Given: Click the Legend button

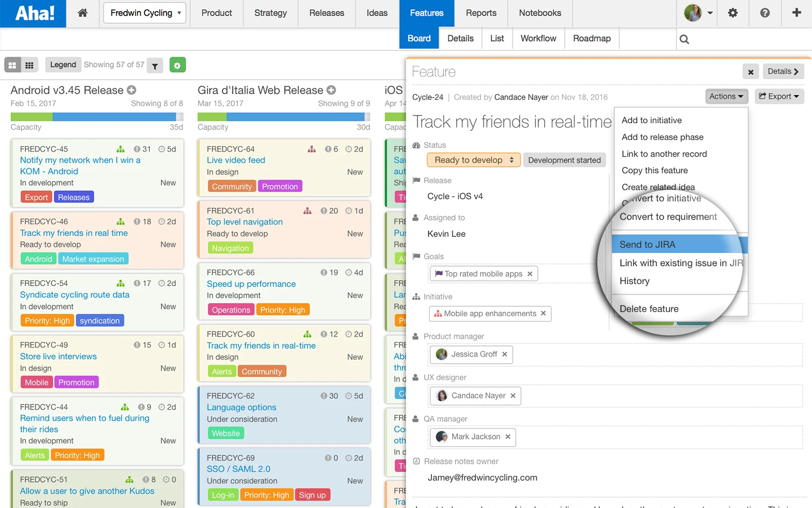Looking at the screenshot, I should 63,64.
